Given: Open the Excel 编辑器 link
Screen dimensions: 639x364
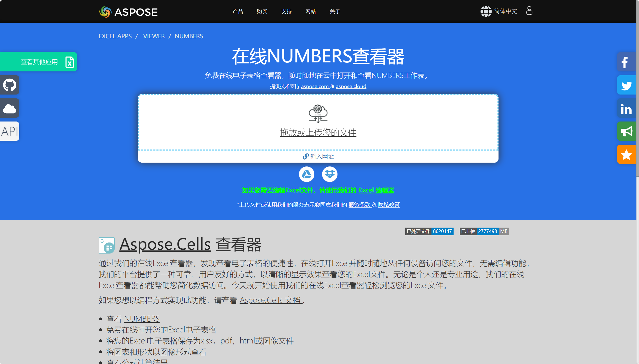Looking at the screenshot, I should click(376, 190).
